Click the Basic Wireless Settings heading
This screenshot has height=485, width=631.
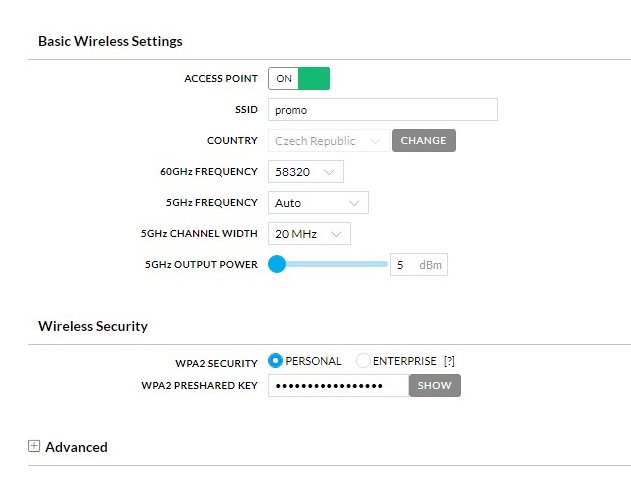110,41
